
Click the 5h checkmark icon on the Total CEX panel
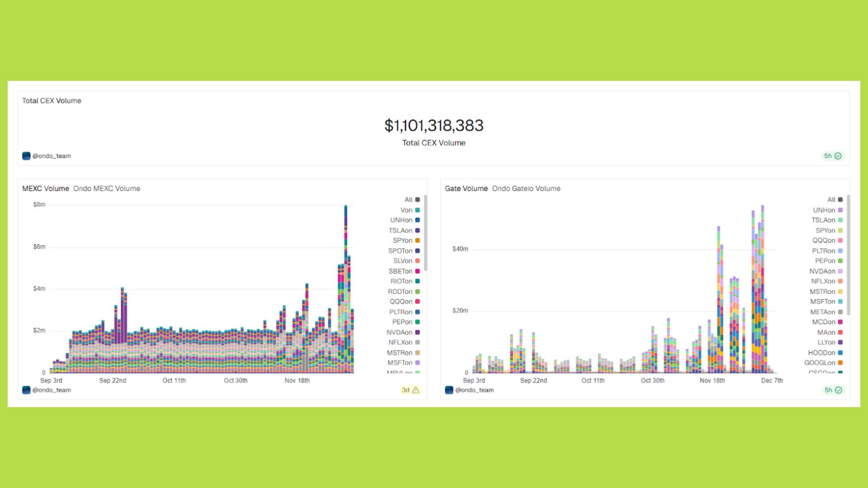coord(838,156)
